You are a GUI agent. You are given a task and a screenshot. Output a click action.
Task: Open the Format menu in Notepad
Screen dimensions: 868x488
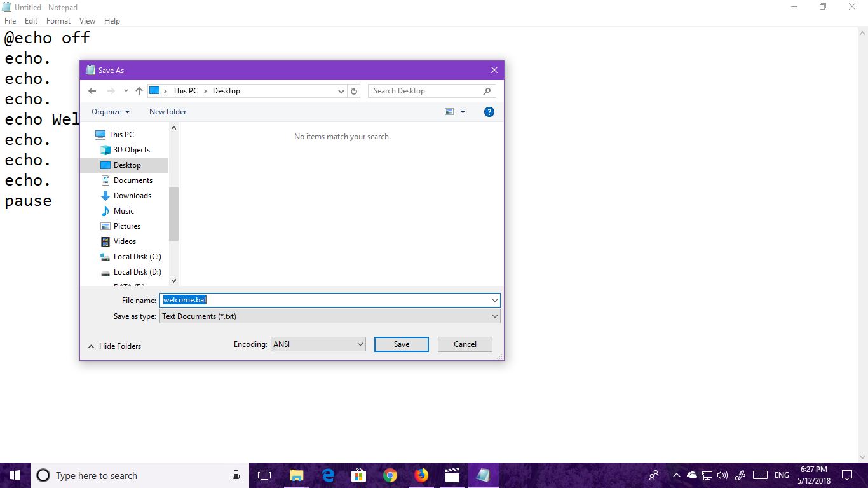click(58, 20)
